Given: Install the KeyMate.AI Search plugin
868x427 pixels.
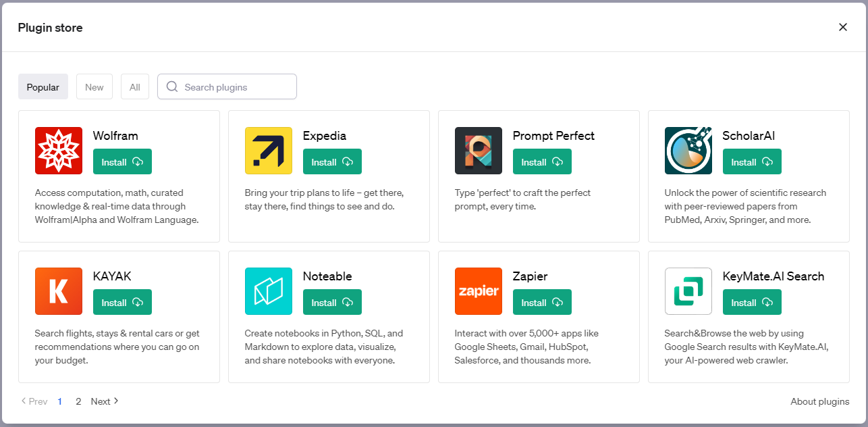Looking at the screenshot, I should tap(752, 302).
